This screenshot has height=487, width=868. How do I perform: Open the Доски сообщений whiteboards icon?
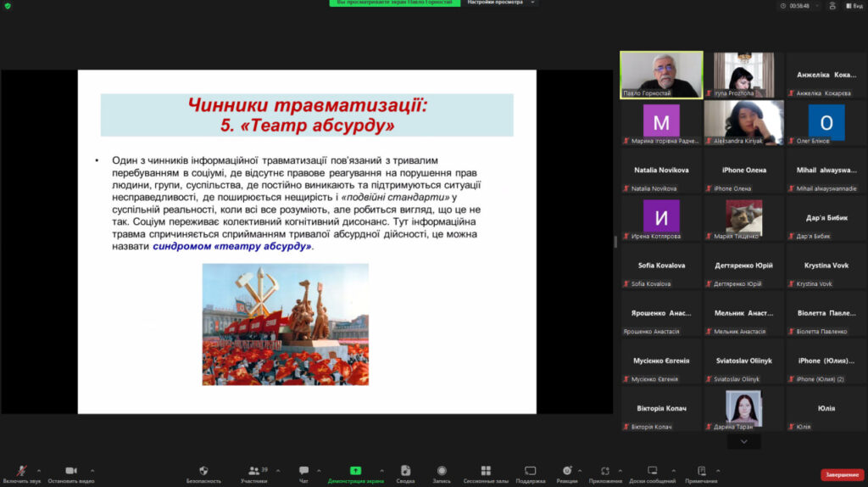[x=652, y=471]
